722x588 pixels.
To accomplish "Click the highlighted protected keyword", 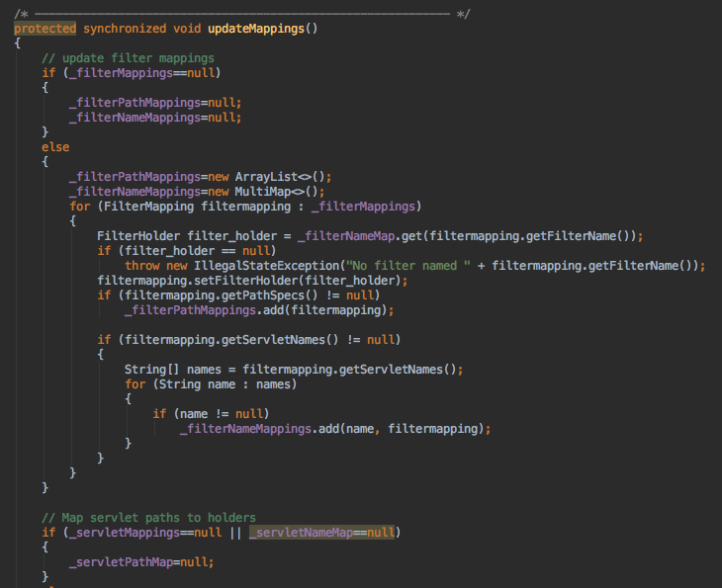I will click(45, 28).
